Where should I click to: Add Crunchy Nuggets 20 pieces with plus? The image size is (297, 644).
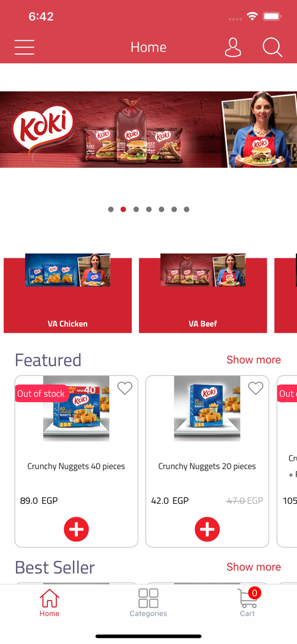click(x=207, y=529)
